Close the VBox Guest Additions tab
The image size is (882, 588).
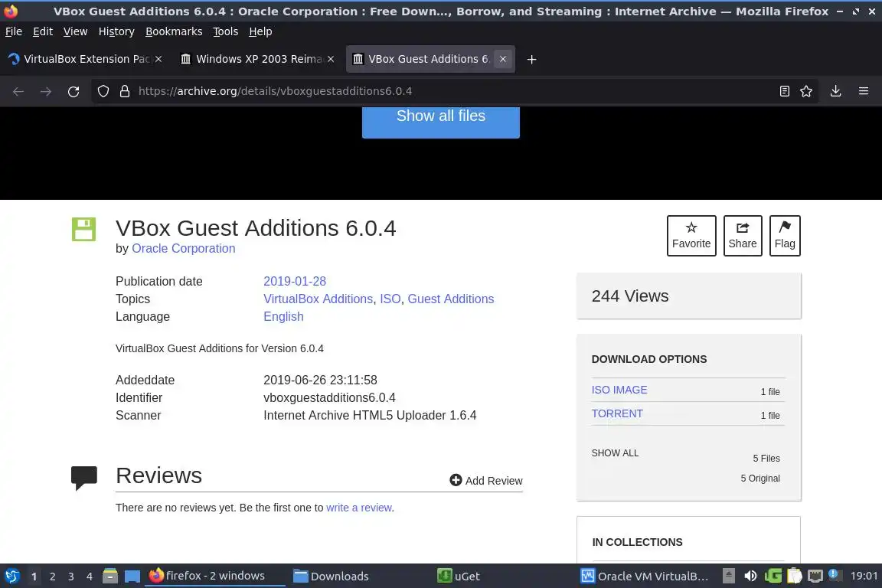[x=503, y=59]
